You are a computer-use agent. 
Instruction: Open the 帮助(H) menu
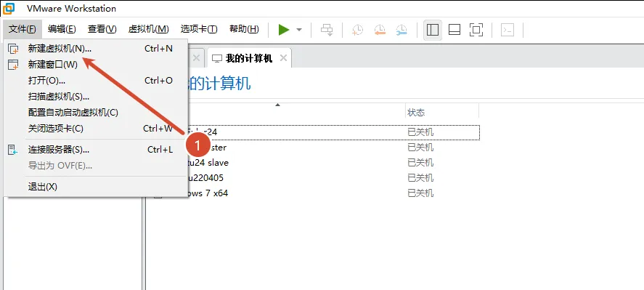pyautogui.click(x=244, y=29)
